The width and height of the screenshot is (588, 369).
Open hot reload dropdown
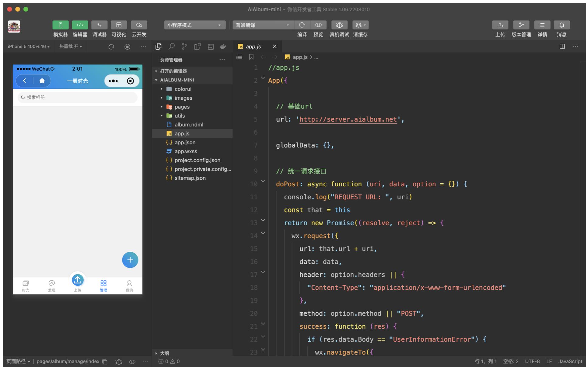[71, 47]
